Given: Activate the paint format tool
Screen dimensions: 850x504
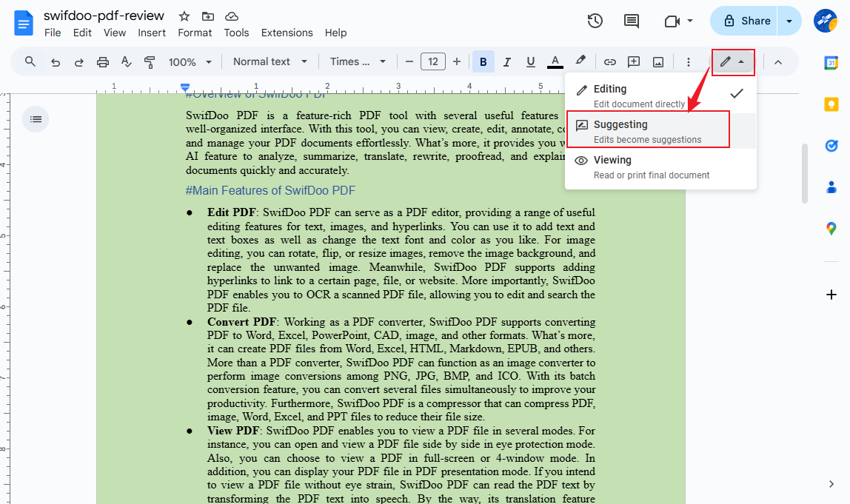Looking at the screenshot, I should pos(150,62).
